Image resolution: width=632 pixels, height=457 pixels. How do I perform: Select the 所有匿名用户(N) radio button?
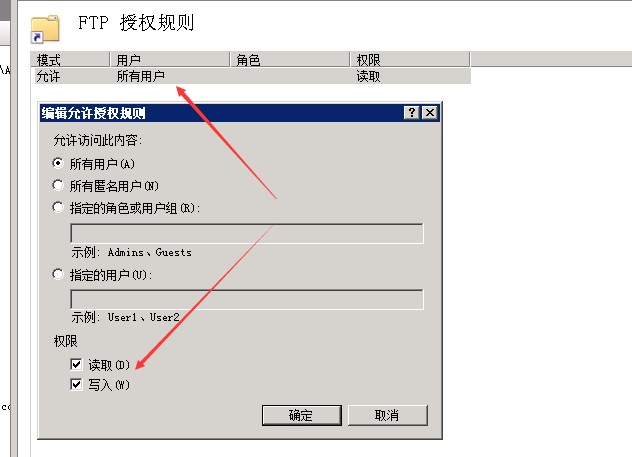point(58,185)
